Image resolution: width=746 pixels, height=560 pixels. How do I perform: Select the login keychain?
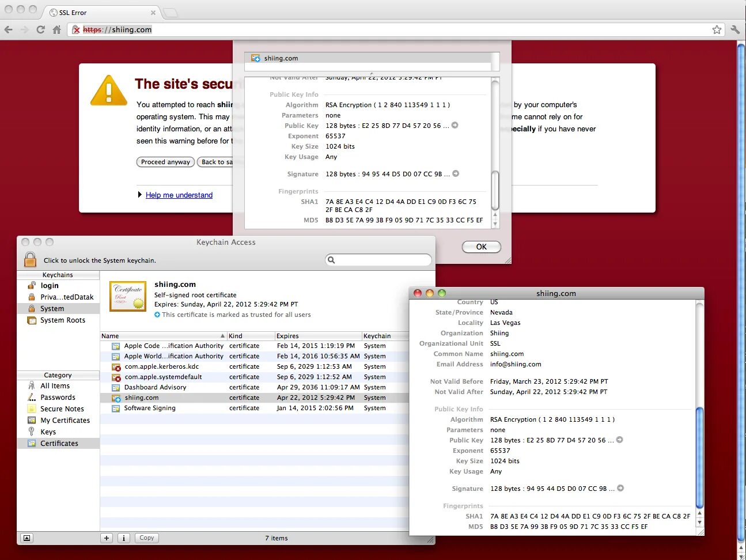(58, 286)
